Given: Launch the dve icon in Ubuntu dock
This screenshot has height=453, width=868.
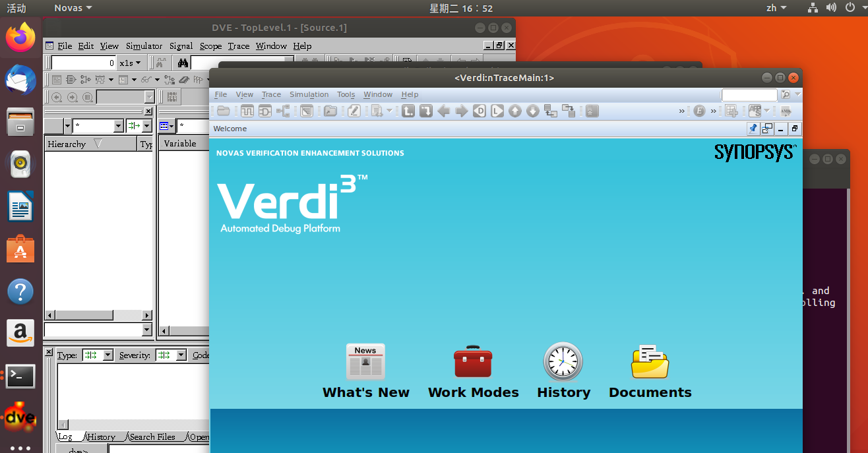Looking at the screenshot, I should coord(20,417).
